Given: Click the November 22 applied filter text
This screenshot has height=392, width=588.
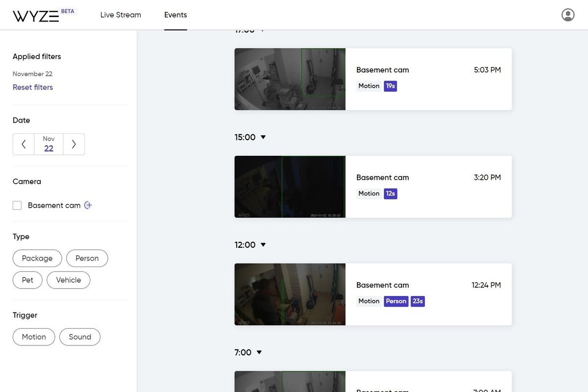Looking at the screenshot, I should [x=33, y=74].
